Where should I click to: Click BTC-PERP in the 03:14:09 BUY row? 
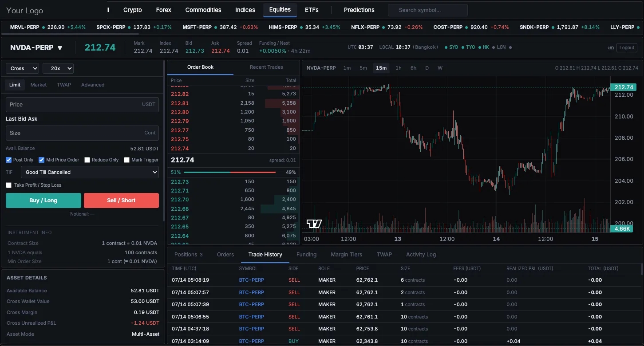[252, 341]
